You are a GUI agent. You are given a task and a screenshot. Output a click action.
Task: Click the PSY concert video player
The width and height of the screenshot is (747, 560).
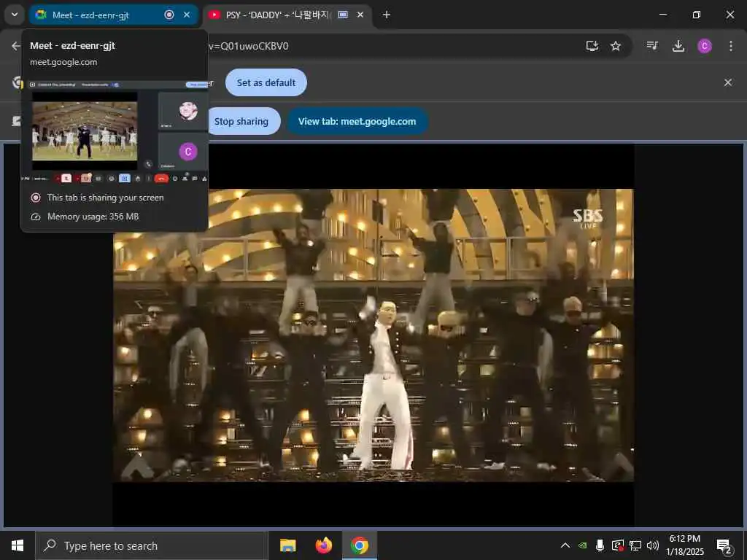pos(373,335)
